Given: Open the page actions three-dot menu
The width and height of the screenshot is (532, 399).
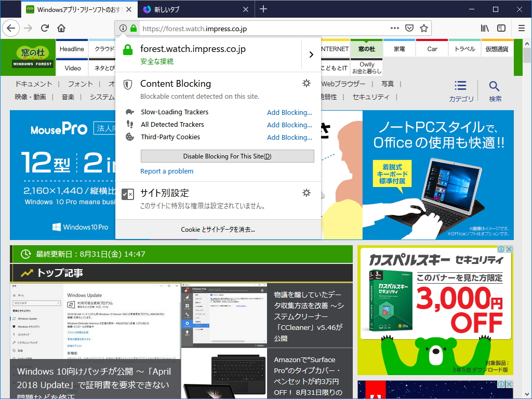Looking at the screenshot, I should click(x=394, y=28).
